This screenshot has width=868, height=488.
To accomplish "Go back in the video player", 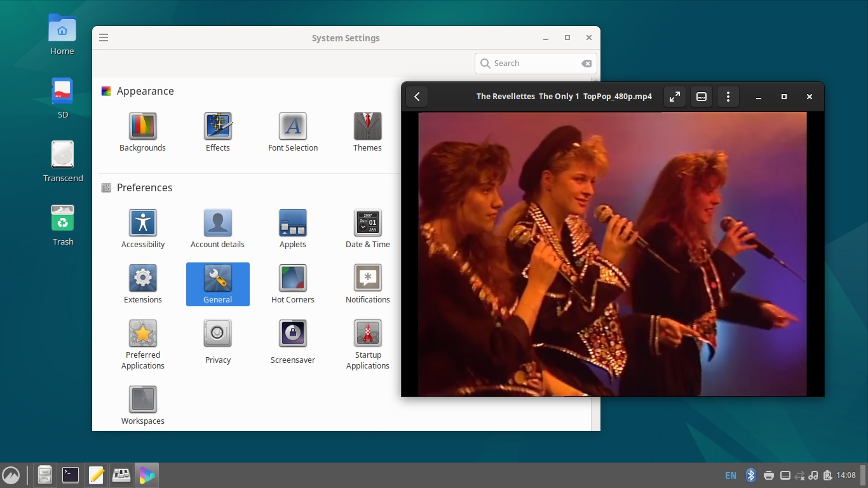I will pos(417,97).
